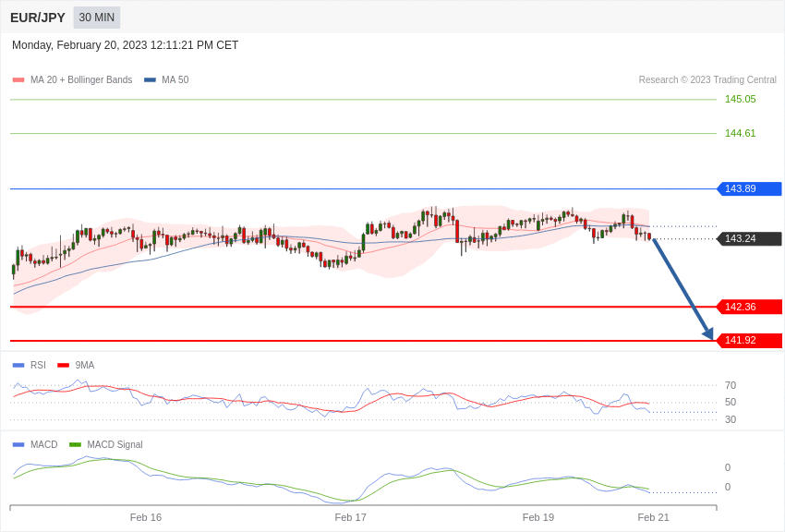Image resolution: width=785 pixels, height=532 pixels.
Task: Click the blue 143.89 pivot price tag
Action: 750,188
